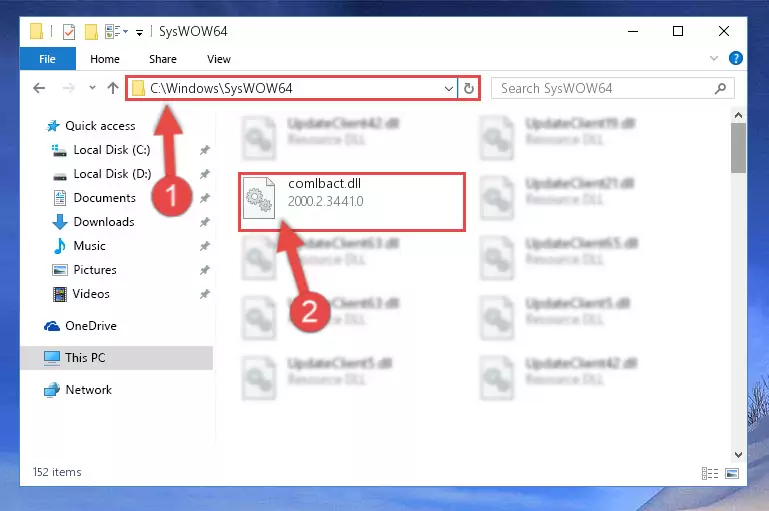The height and width of the screenshot is (511, 769).
Task: Switch to Large icons view in status bar
Action: pyautogui.click(x=732, y=473)
